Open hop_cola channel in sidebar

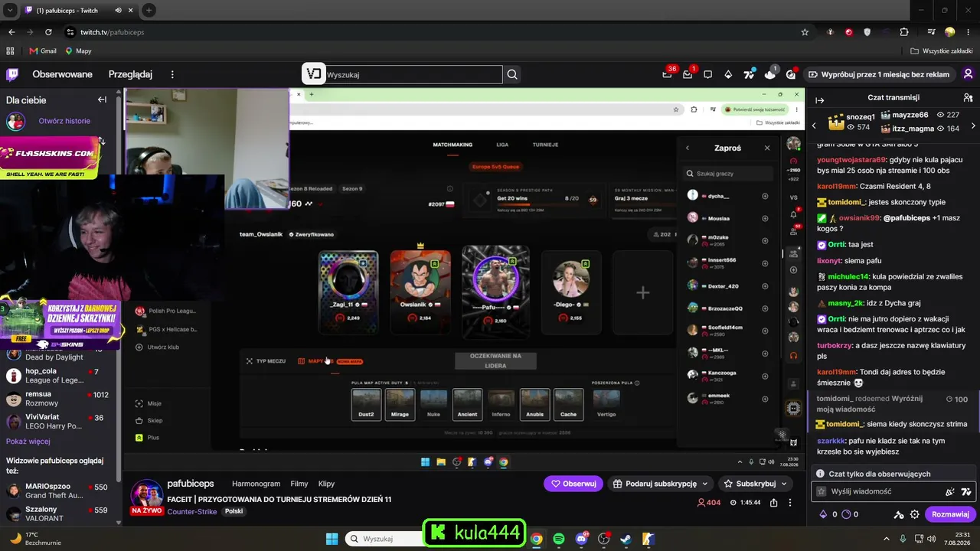point(58,376)
